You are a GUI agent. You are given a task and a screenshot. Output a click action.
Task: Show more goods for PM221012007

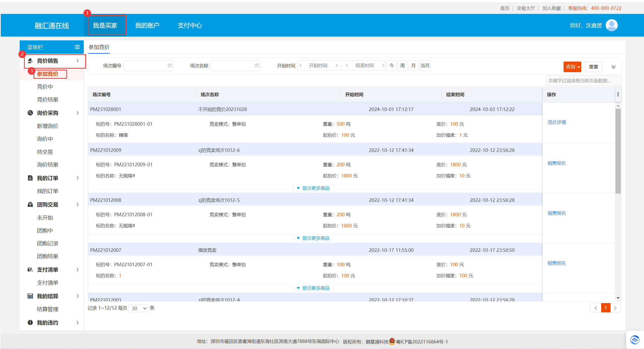tap(313, 288)
